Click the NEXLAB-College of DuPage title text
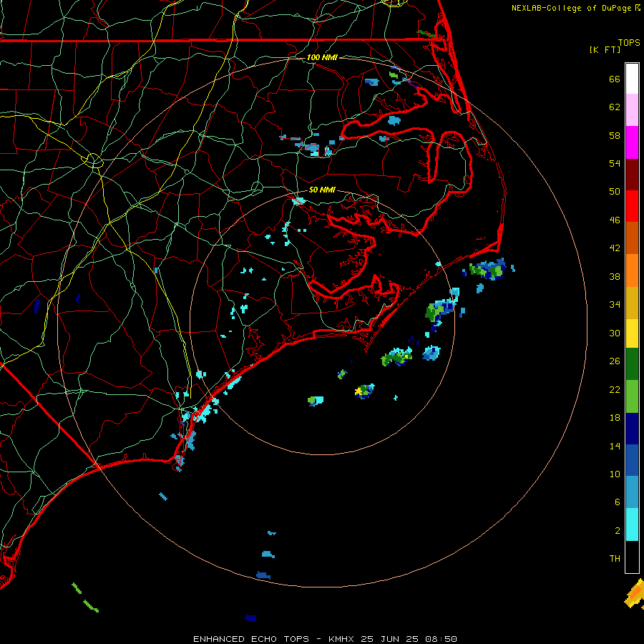The width and height of the screenshot is (644, 644). [x=572, y=8]
